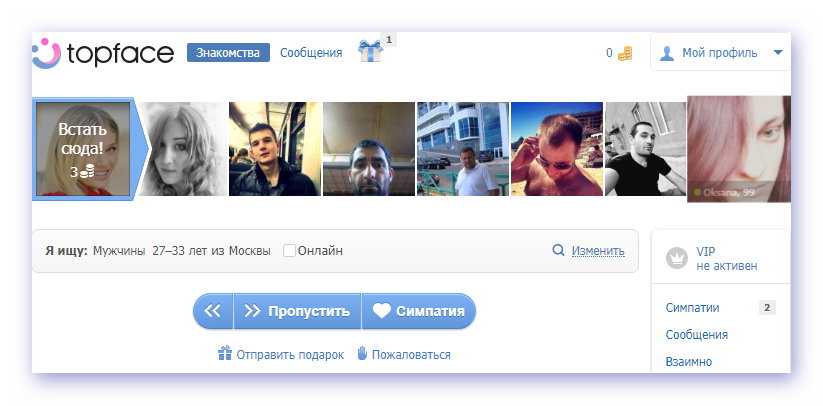Viewport: 823px width, 406px height.
Task: Open Симпатии in the sidebar
Action: click(692, 308)
